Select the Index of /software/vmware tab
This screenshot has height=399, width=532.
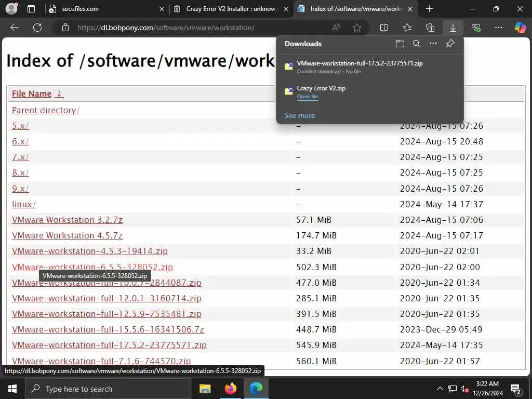coord(355,9)
